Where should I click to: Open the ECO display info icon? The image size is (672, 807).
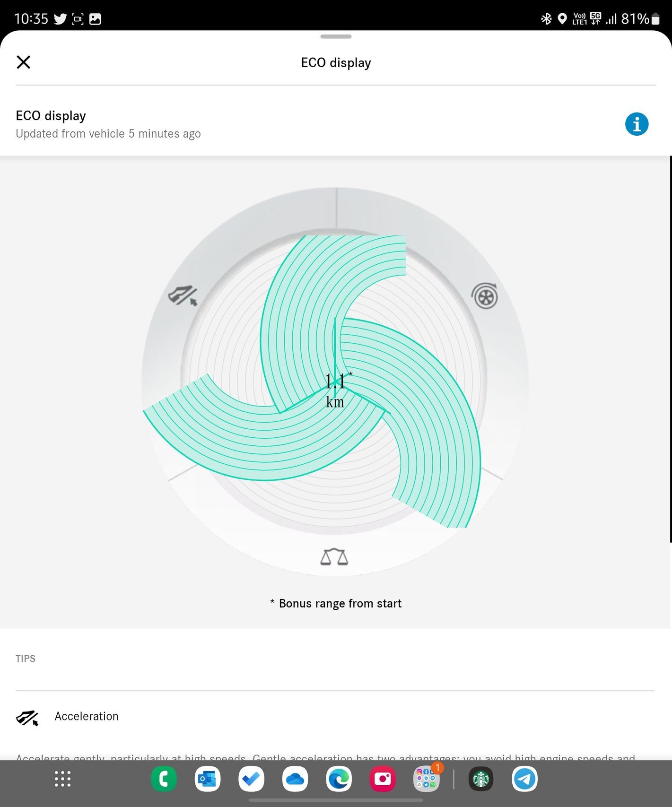637,124
